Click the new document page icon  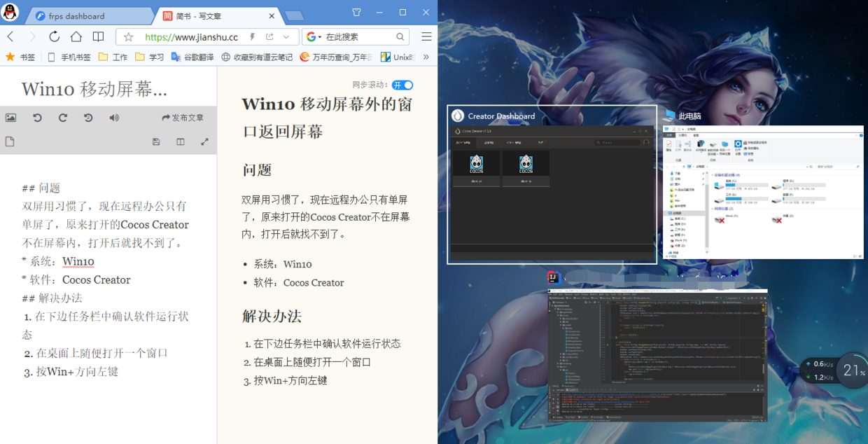[x=10, y=142]
